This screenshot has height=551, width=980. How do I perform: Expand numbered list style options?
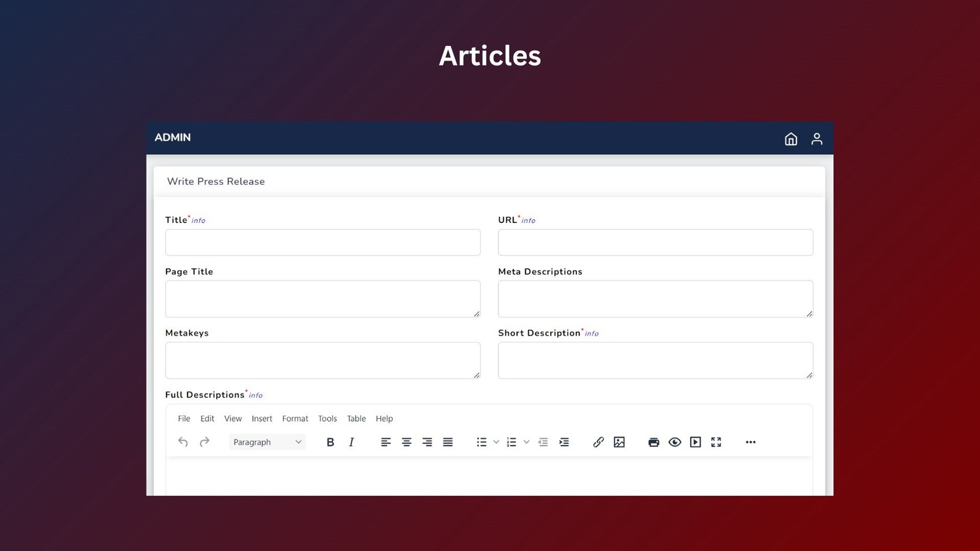[526, 442]
